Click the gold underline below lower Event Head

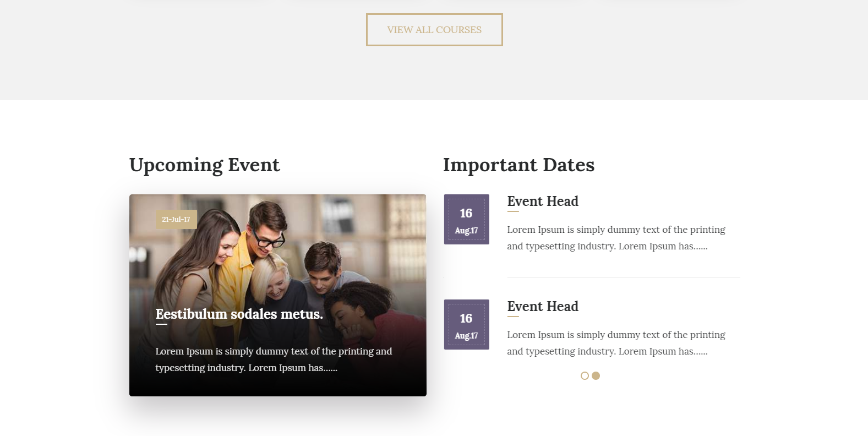pos(513,317)
